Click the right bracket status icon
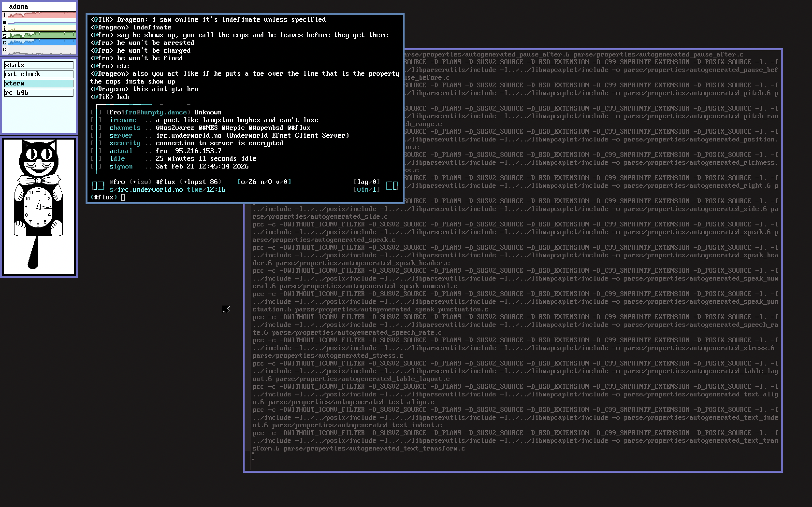Viewport: 812px width, 507px height. click(392, 185)
